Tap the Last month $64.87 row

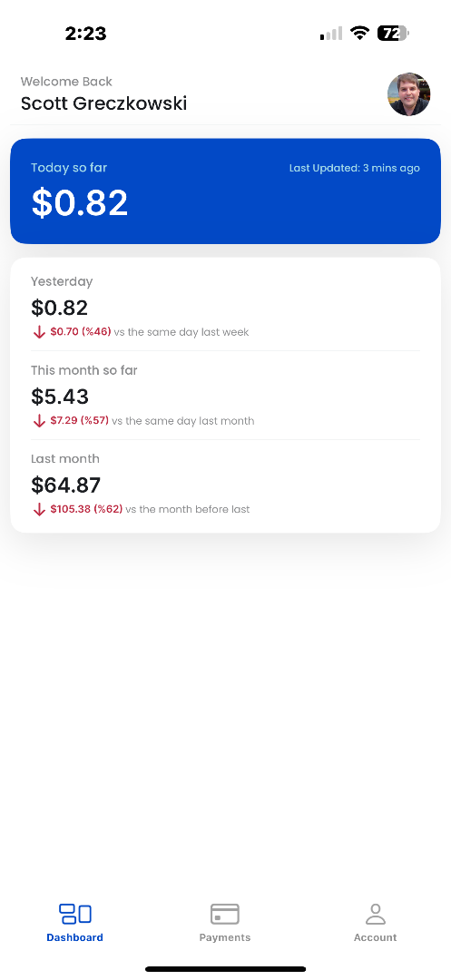225,484
